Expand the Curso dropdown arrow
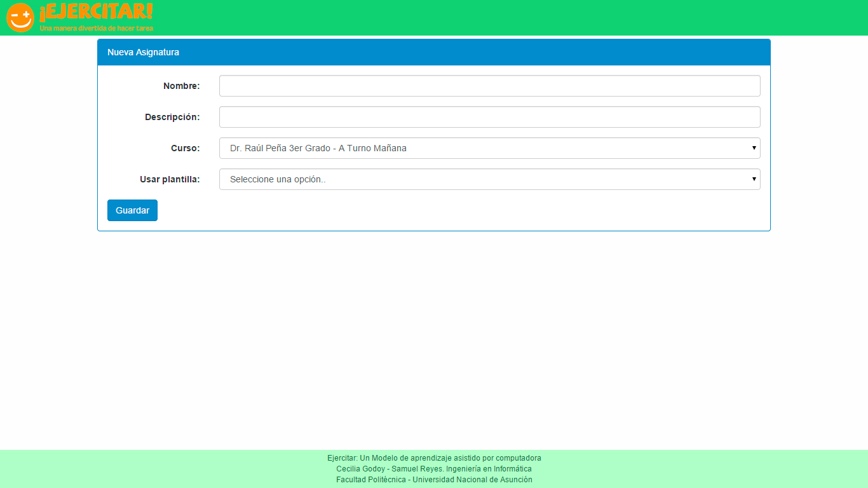 coord(754,148)
